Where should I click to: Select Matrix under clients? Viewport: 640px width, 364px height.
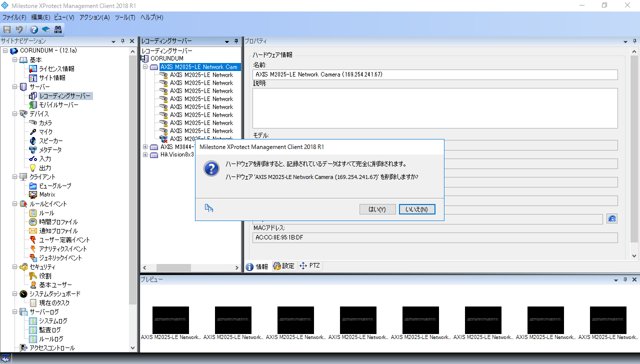[x=47, y=194]
